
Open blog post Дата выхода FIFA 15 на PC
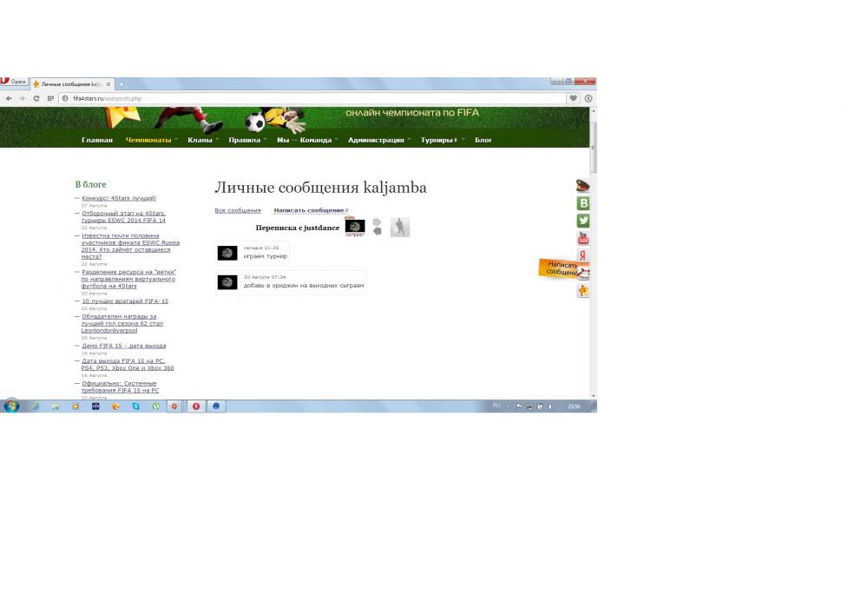pos(128,364)
